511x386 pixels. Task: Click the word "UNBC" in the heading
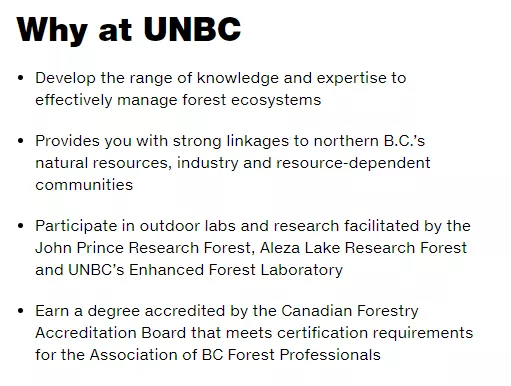pyautogui.click(x=192, y=29)
